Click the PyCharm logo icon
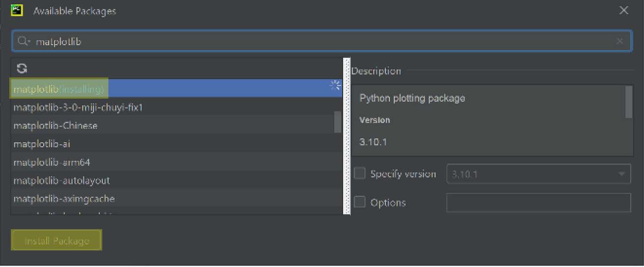Viewport: 644px width, 267px height. click(17, 10)
